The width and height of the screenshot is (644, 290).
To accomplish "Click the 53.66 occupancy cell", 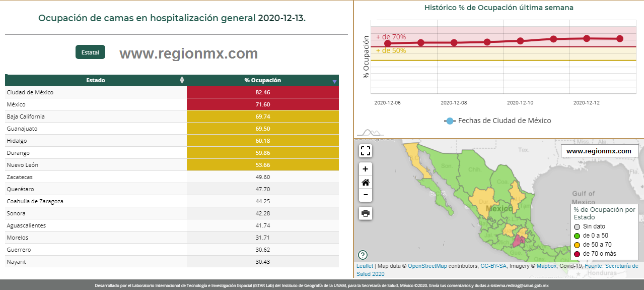I will (263, 165).
